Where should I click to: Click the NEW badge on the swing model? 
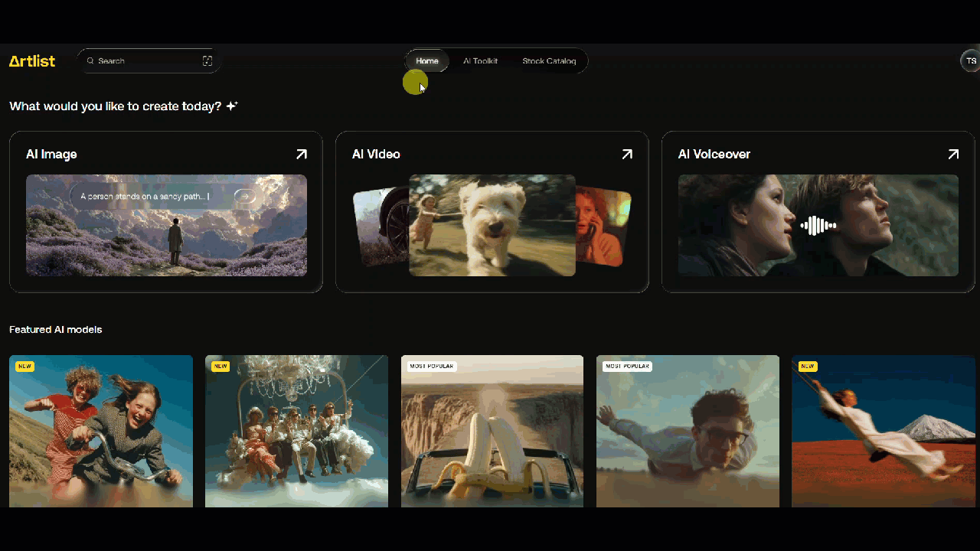tap(807, 366)
